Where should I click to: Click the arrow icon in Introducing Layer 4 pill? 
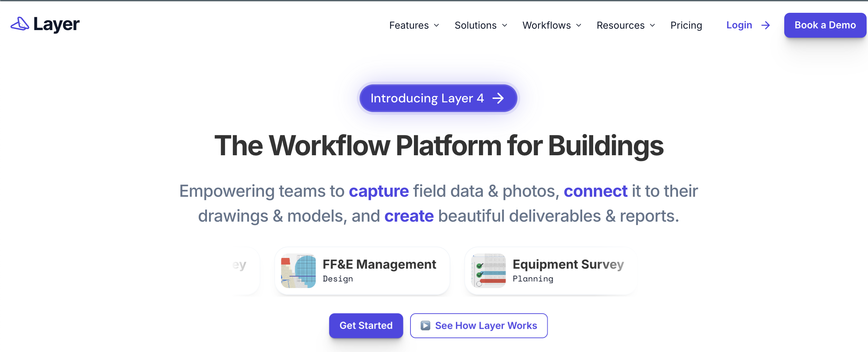[498, 98]
